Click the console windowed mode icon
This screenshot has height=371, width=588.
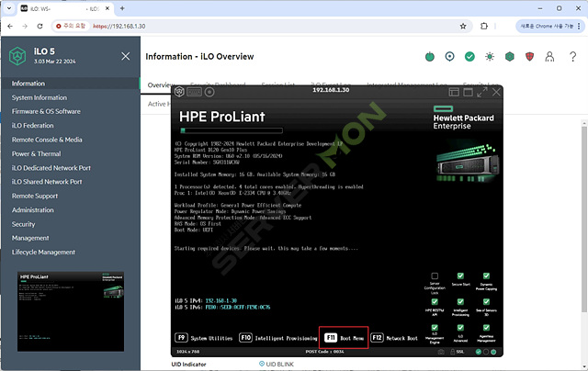(468, 92)
